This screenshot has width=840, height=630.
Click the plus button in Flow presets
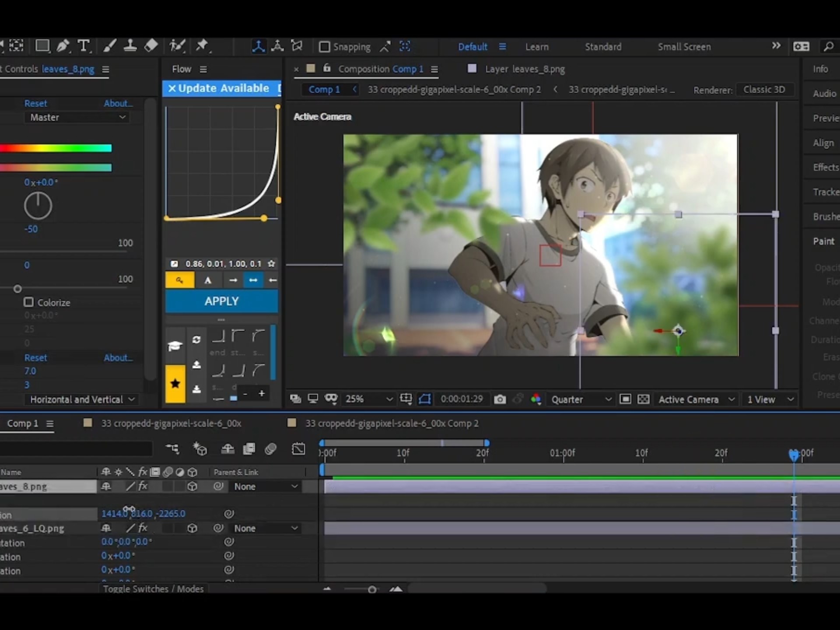point(262,393)
